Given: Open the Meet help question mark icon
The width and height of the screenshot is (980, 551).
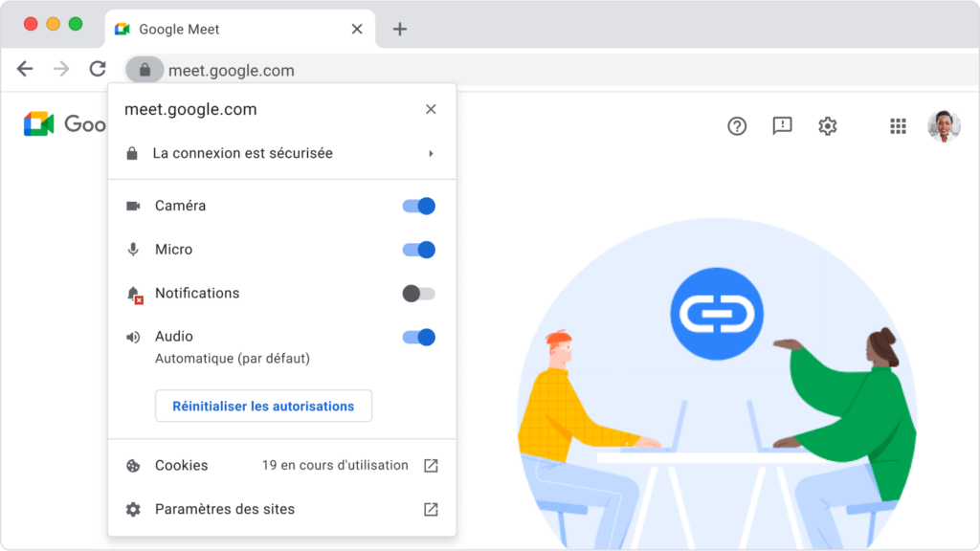Looking at the screenshot, I should (737, 126).
